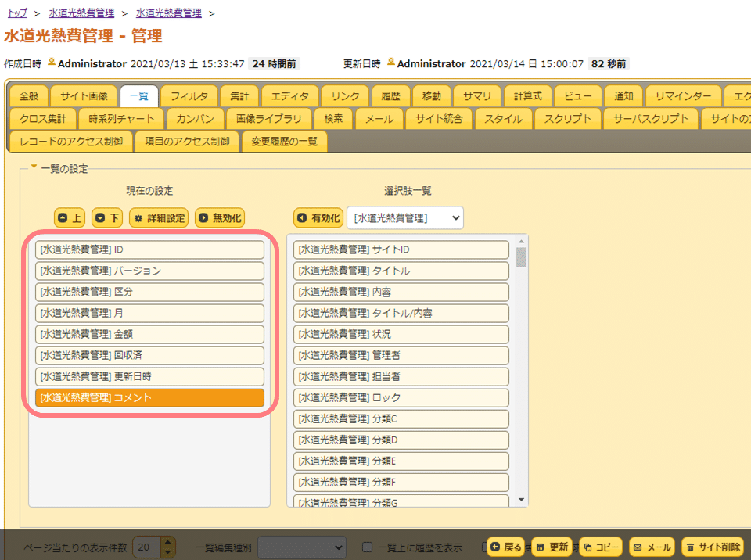Open the サマリ tab
751x560 pixels.
tap(477, 96)
